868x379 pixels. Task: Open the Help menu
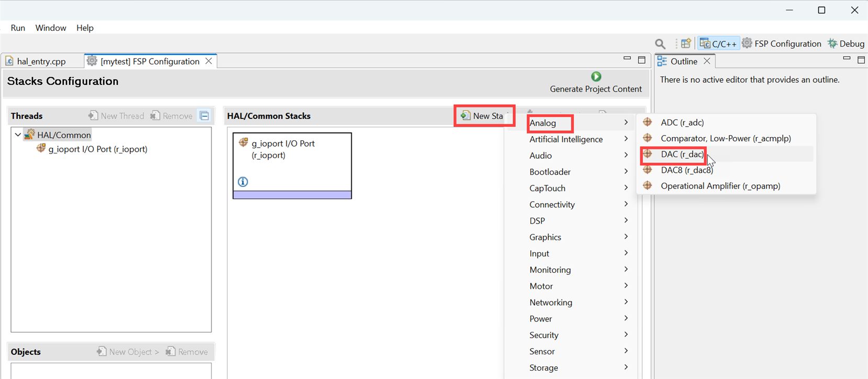click(x=85, y=28)
